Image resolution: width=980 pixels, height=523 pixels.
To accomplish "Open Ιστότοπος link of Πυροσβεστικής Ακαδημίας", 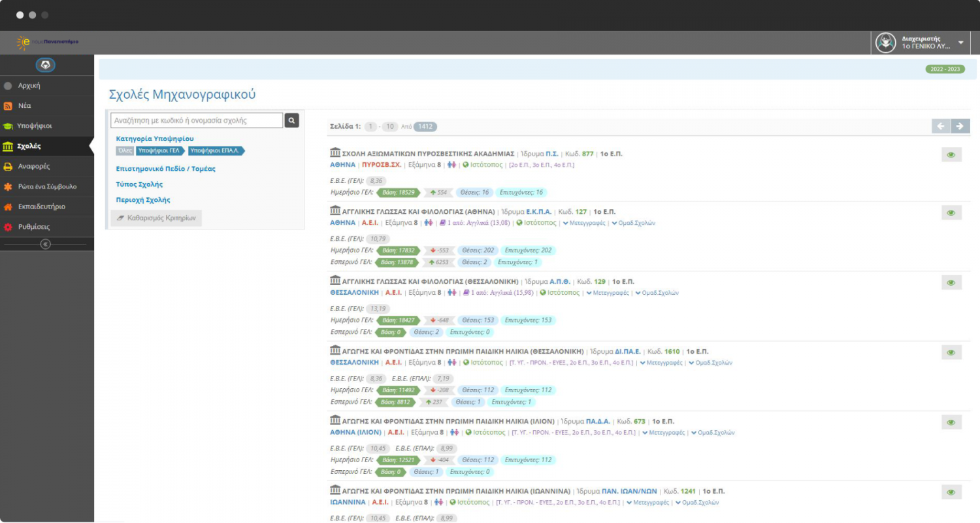I will [482, 165].
